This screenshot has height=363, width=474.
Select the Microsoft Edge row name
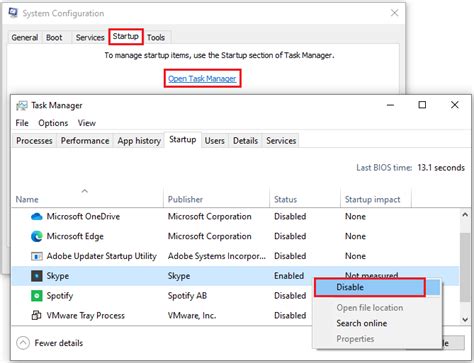pos(75,236)
